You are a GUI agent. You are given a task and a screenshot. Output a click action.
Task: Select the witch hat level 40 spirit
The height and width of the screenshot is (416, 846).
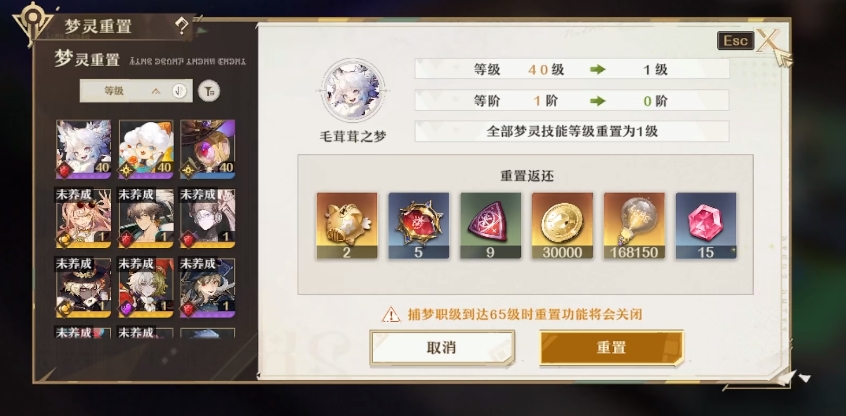(208, 149)
